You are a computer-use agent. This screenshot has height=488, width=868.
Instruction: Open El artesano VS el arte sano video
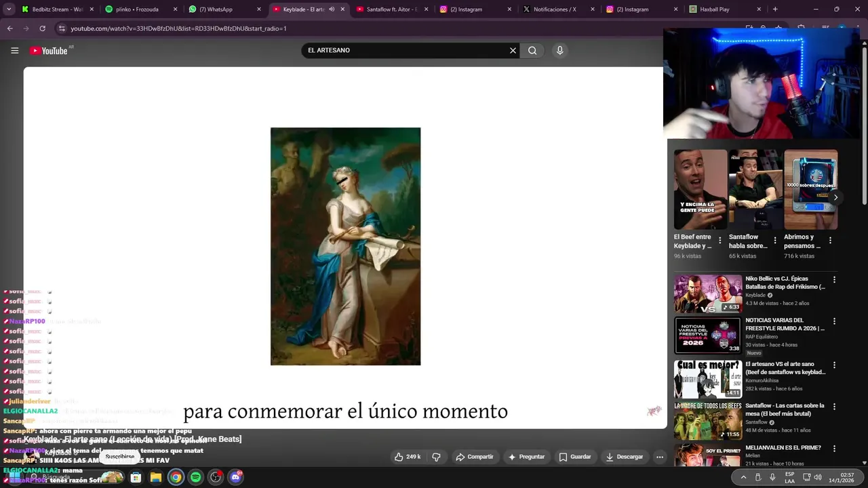(x=708, y=378)
